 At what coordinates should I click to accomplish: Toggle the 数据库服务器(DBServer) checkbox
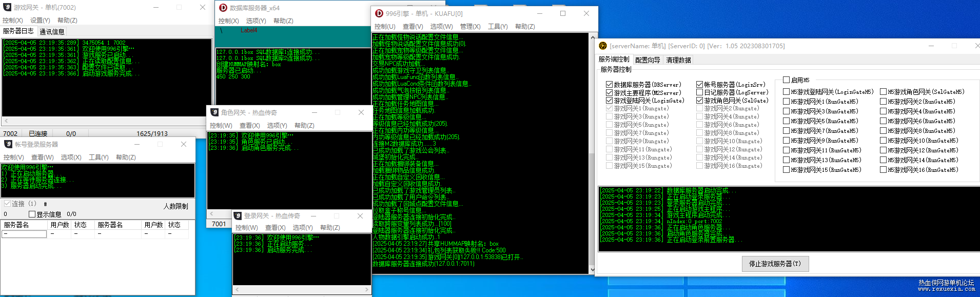click(610, 85)
